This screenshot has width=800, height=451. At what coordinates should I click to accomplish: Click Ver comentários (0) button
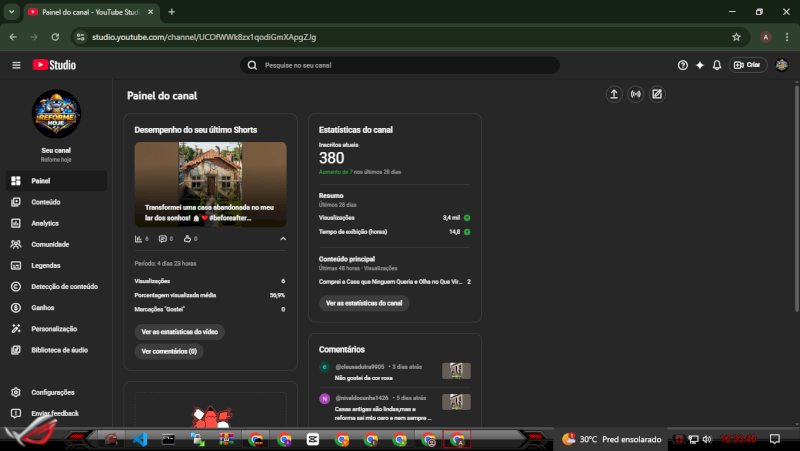coord(171,352)
